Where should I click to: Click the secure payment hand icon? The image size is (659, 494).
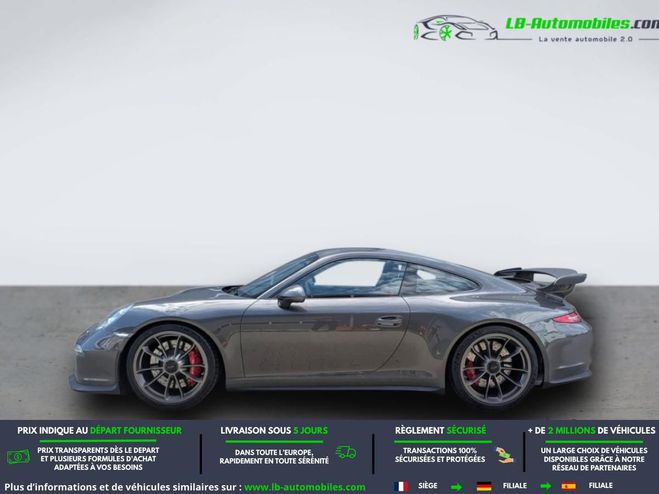coord(504,455)
